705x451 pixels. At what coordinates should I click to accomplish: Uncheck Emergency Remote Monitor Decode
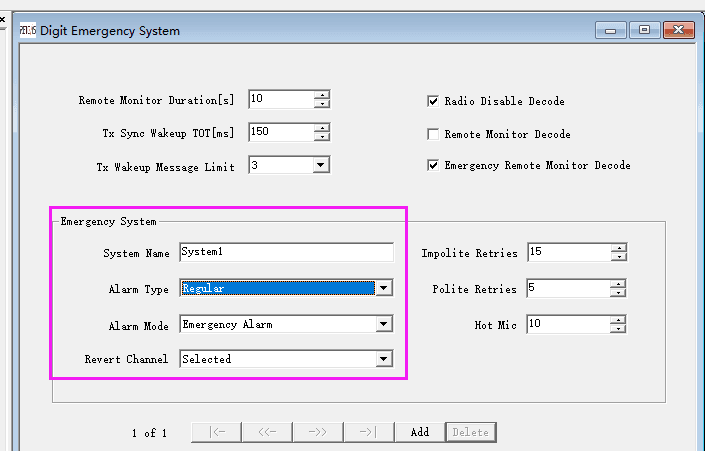[433, 166]
